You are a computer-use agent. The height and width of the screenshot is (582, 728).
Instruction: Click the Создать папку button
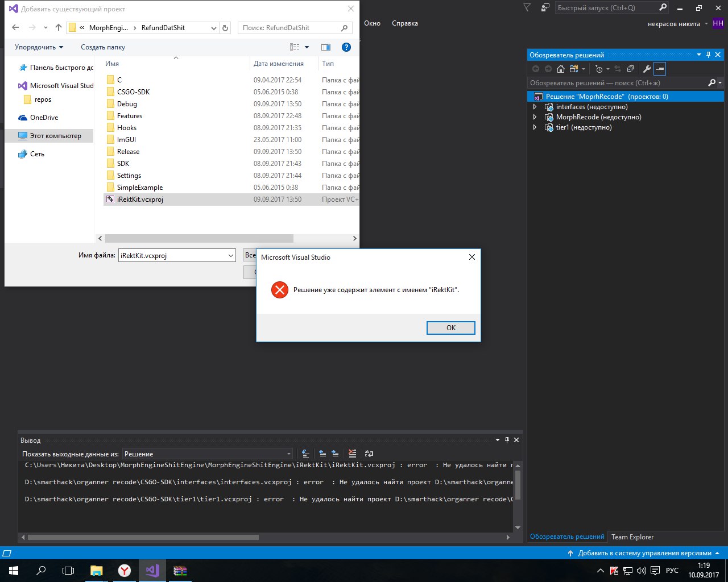(103, 47)
